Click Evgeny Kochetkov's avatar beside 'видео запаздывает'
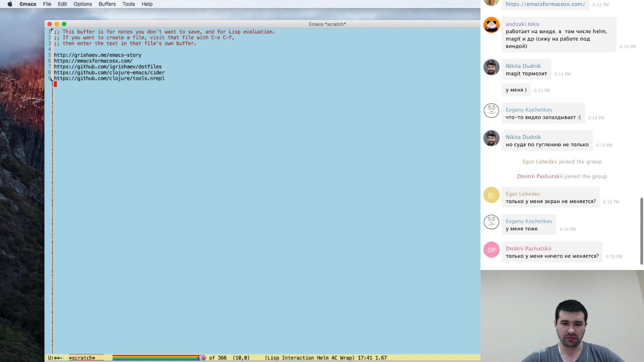The image size is (644, 362). click(x=491, y=111)
